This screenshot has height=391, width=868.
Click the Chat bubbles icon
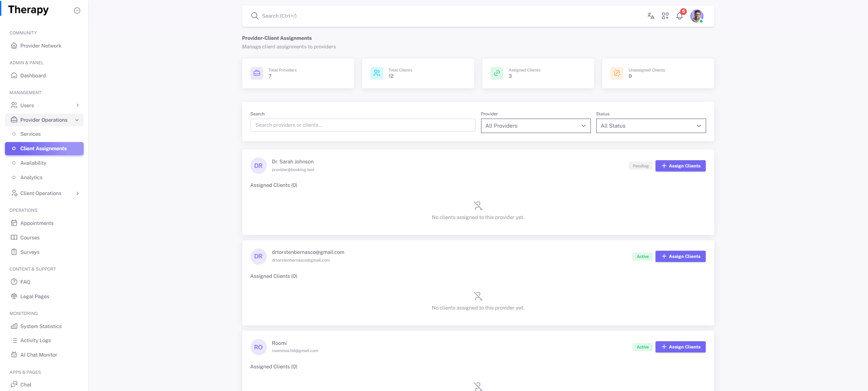[x=14, y=385]
